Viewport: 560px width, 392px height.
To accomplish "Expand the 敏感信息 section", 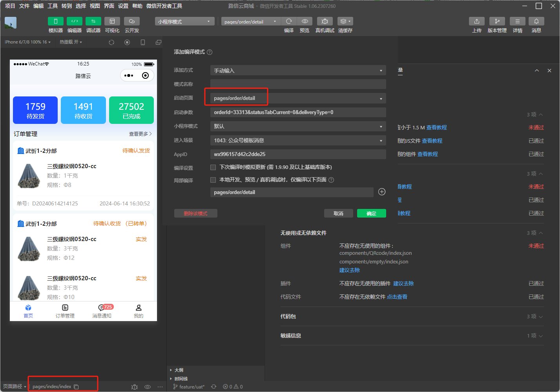I will (x=412, y=336).
